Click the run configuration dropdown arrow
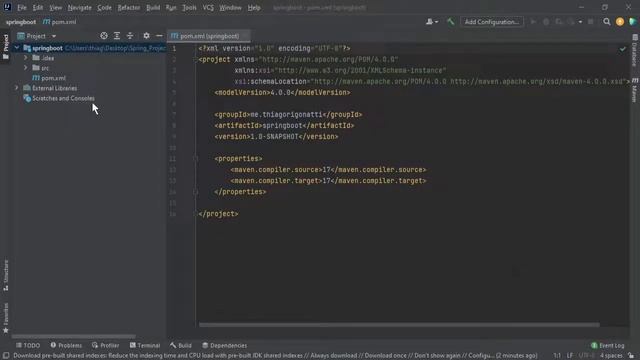 point(580,22)
